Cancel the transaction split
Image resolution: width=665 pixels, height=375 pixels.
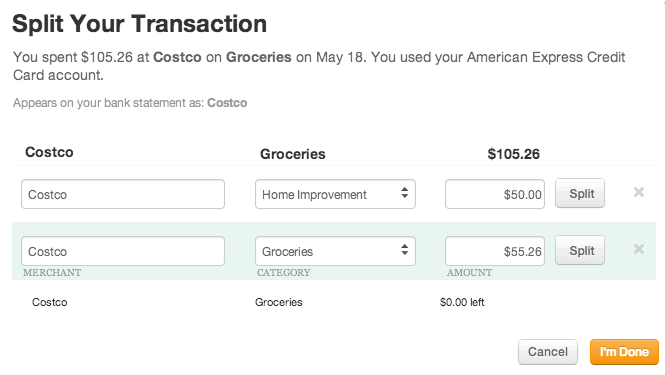pyautogui.click(x=548, y=352)
